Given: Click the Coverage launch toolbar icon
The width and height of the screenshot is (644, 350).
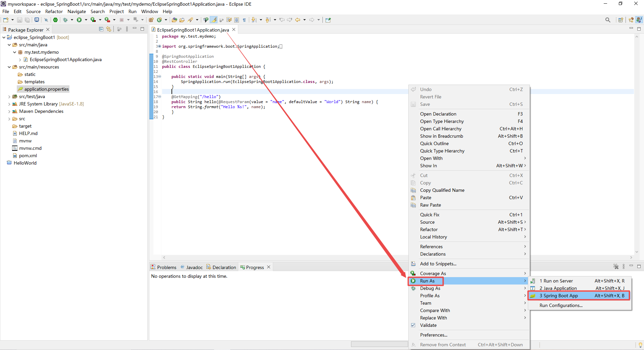Looking at the screenshot, I should pyautogui.click(x=93, y=20).
